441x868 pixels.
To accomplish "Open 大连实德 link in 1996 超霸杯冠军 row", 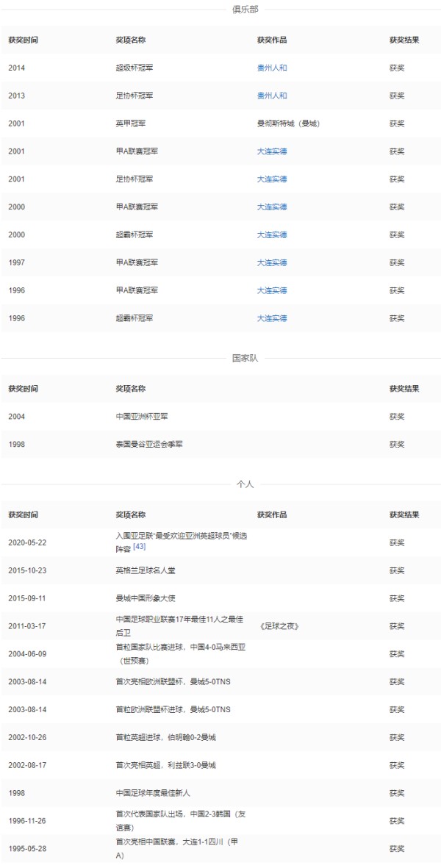I will (x=272, y=318).
